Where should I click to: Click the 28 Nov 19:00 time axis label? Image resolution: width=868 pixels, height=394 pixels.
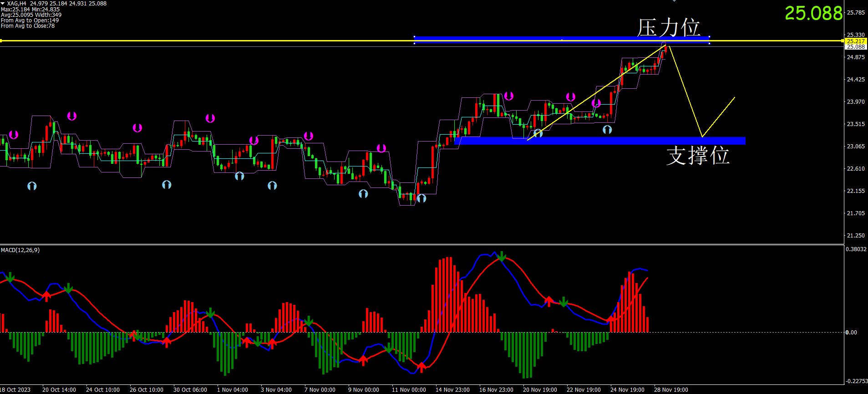pos(671,389)
